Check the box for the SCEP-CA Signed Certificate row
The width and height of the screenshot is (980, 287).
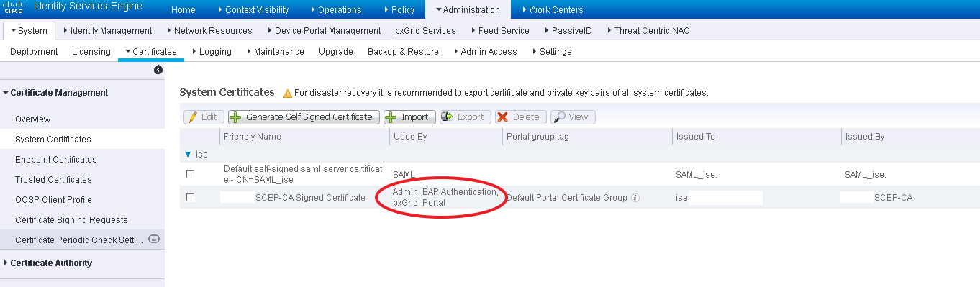190,197
